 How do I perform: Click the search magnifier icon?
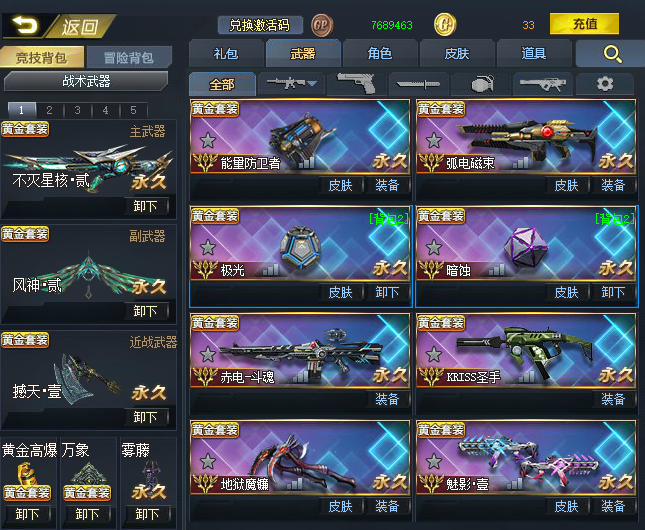coord(613,54)
